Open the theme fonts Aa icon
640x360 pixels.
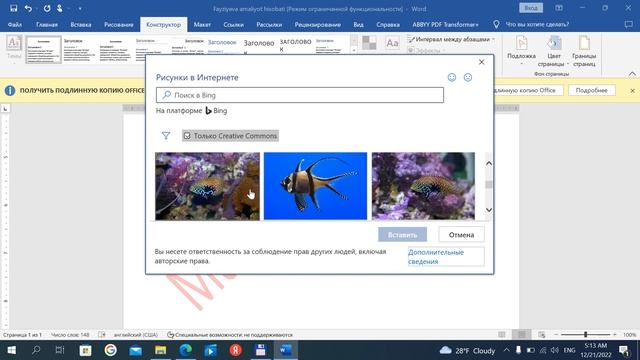click(x=392, y=43)
